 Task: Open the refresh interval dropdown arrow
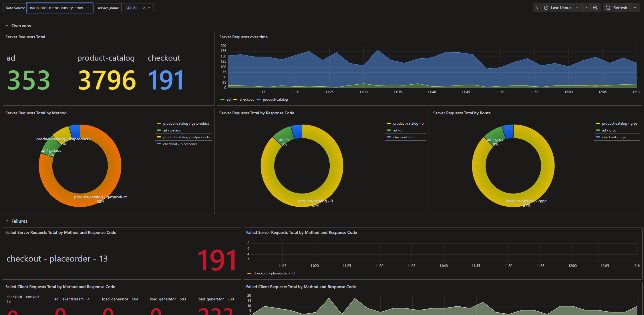[635, 8]
